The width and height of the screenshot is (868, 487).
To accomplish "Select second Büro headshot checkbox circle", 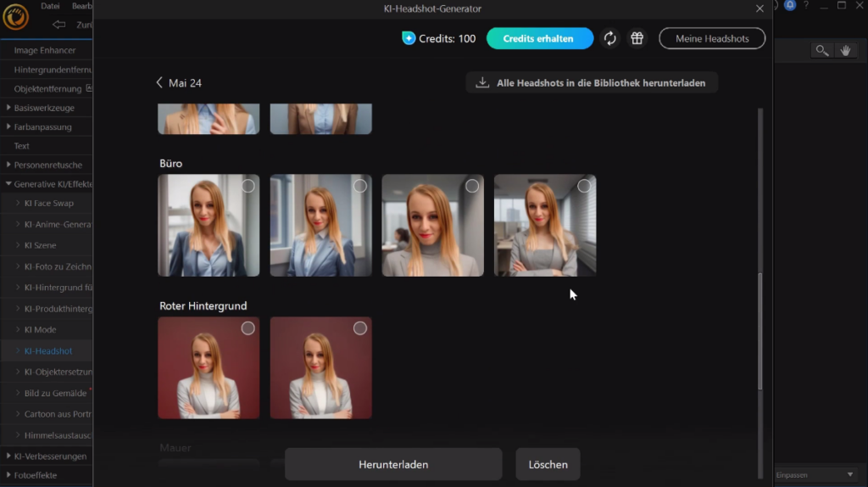I will pos(360,186).
